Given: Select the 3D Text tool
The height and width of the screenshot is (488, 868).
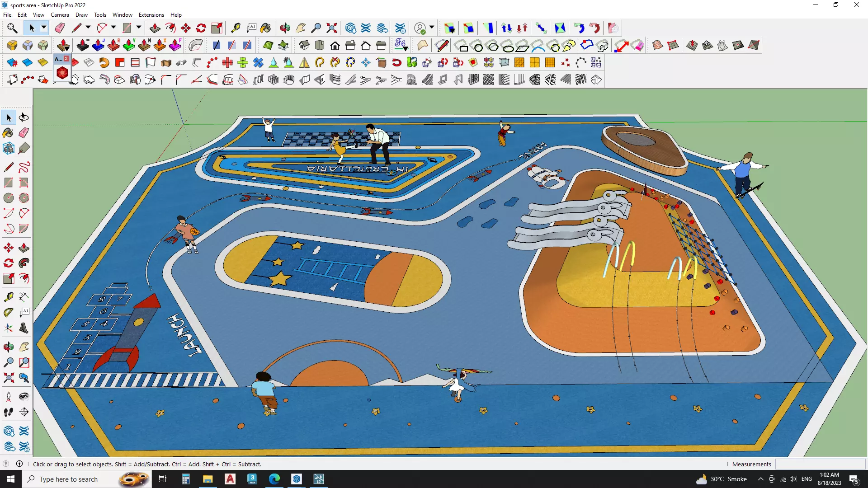Looking at the screenshot, I should [x=24, y=328].
